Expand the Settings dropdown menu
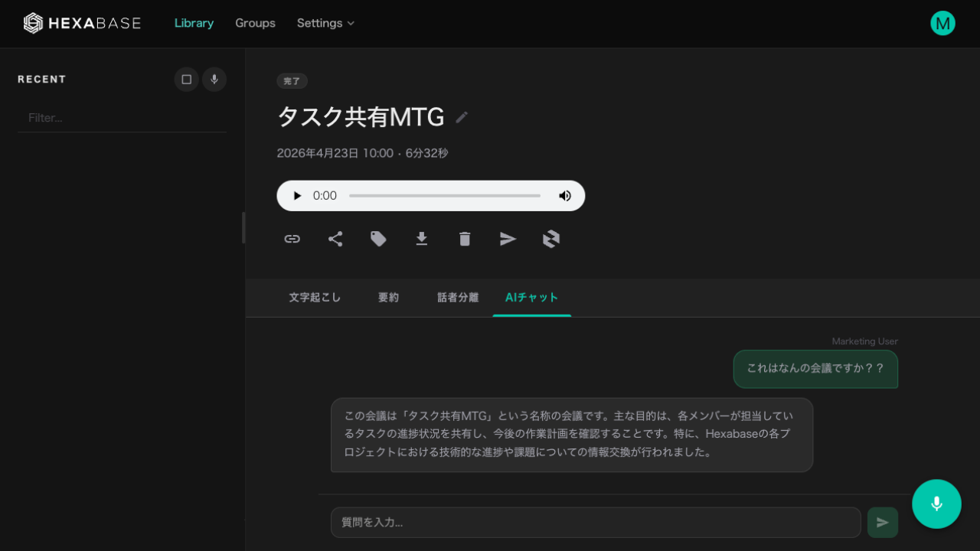The height and width of the screenshot is (551, 980). click(325, 23)
